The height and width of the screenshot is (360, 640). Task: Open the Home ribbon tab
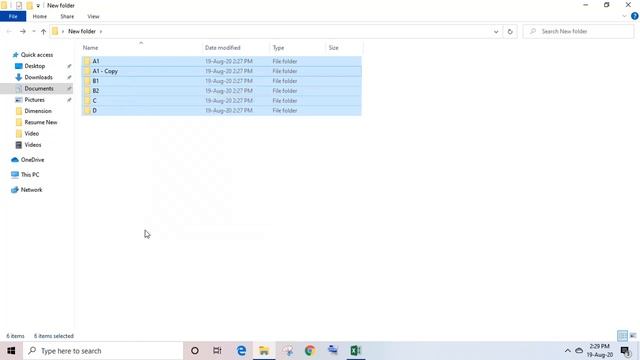point(40,16)
